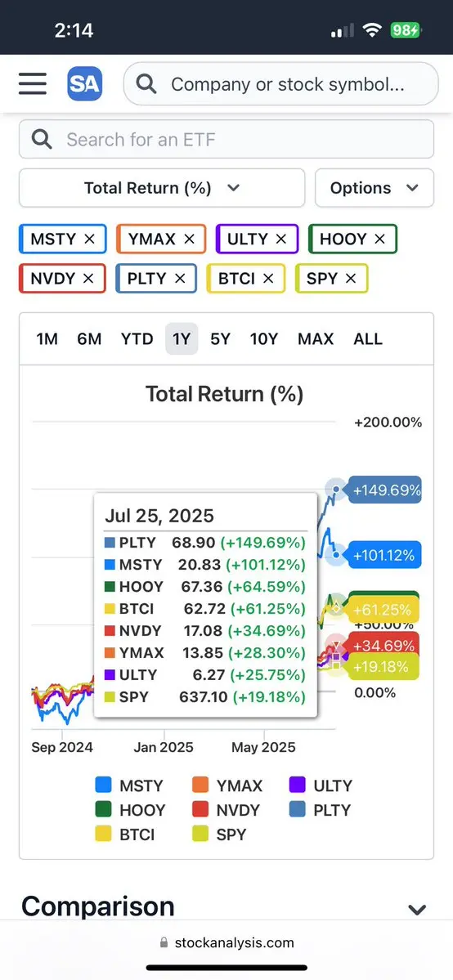
Task: Remove MSTY from the comparison
Action: click(x=89, y=239)
